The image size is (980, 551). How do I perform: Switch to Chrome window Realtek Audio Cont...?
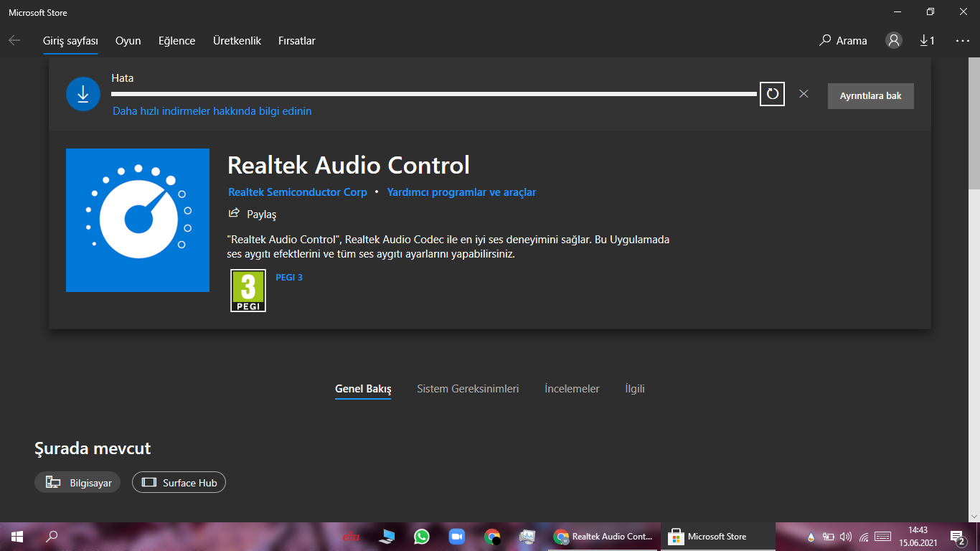pos(603,537)
